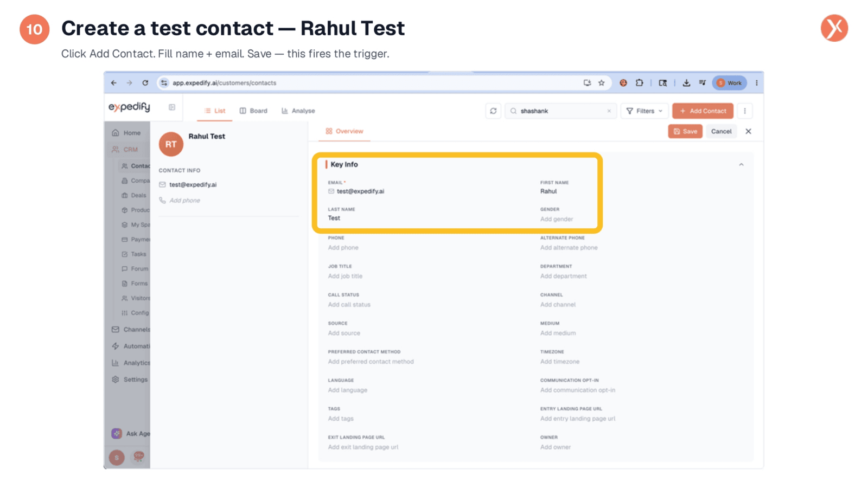Open Forms in the sidebar
The height and width of the screenshot is (488, 868).
(x=135, y=283)
